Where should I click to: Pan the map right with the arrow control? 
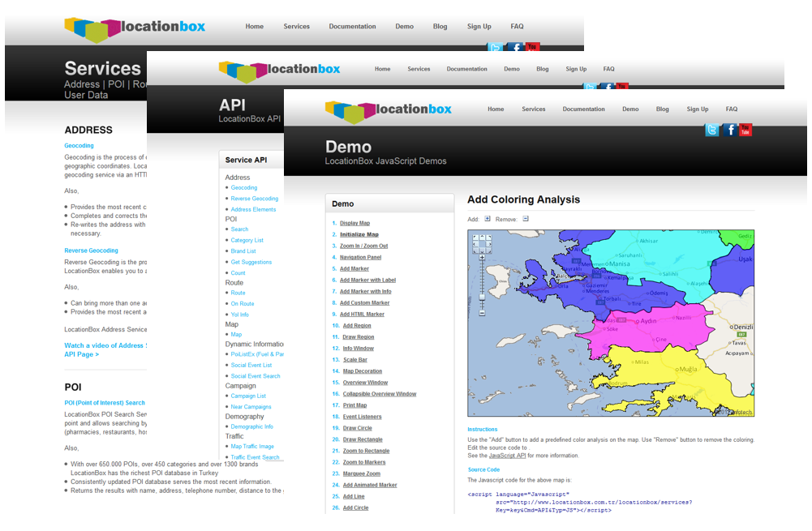488,244
